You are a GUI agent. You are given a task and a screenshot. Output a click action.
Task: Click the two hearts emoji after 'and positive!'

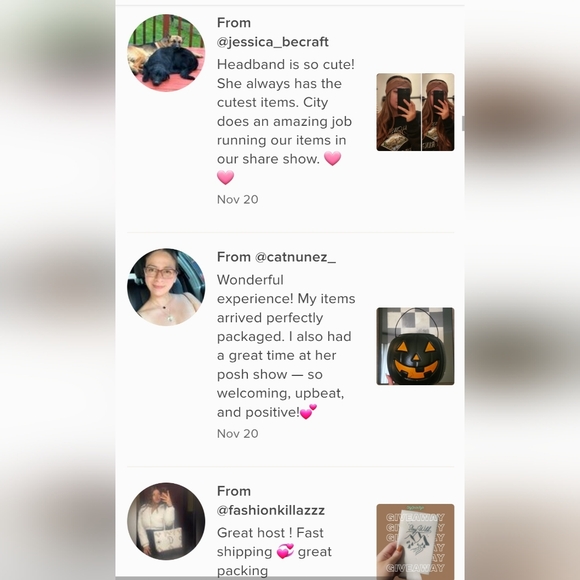coord(308,412)
